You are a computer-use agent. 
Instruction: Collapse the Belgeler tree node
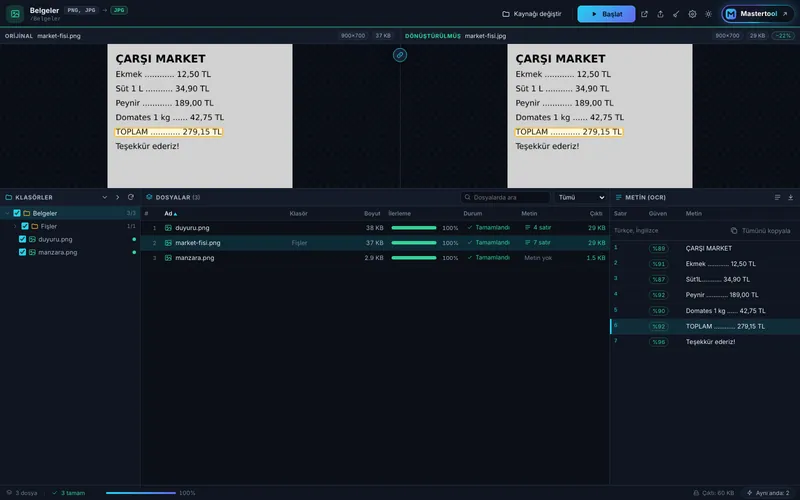tap(7, 213)
